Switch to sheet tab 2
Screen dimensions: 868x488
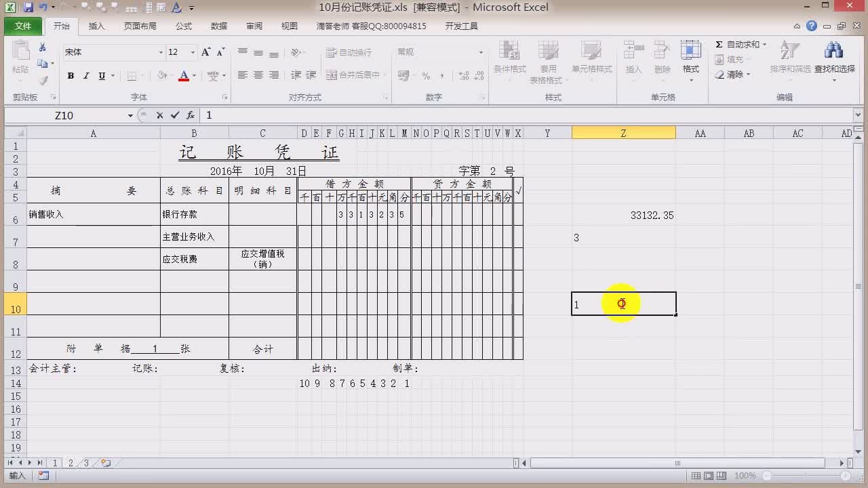coord(71,463)
